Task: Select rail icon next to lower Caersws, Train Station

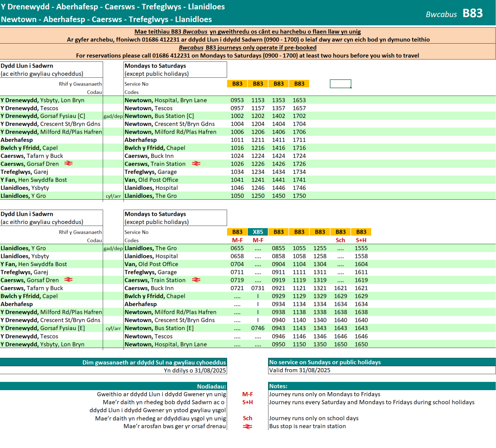Action: pyautogui.click(x=196, y=280)
